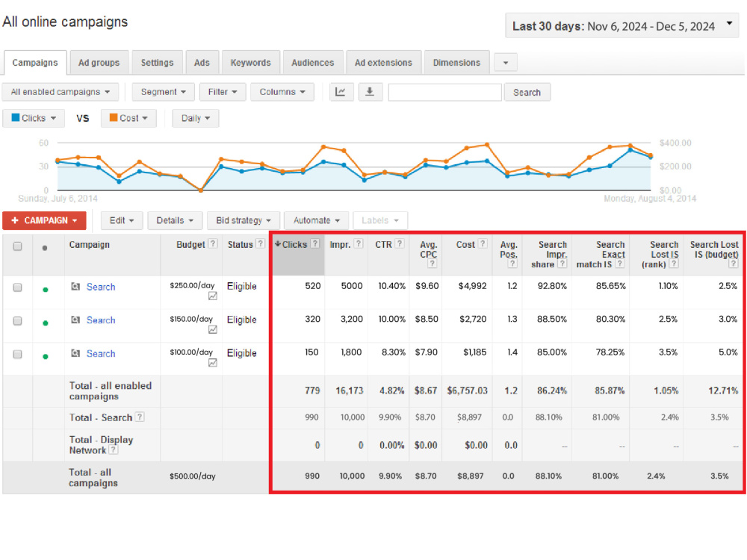This screenshot has height=560, width=747.
Task: Open the orange Cost metric selector
Action: [x=128, y=118]
